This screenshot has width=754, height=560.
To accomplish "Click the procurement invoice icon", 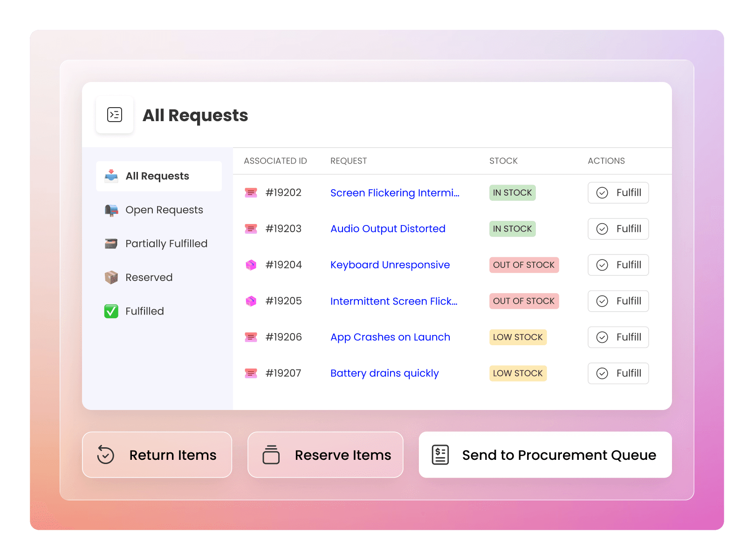I will (x=440, y=455).
